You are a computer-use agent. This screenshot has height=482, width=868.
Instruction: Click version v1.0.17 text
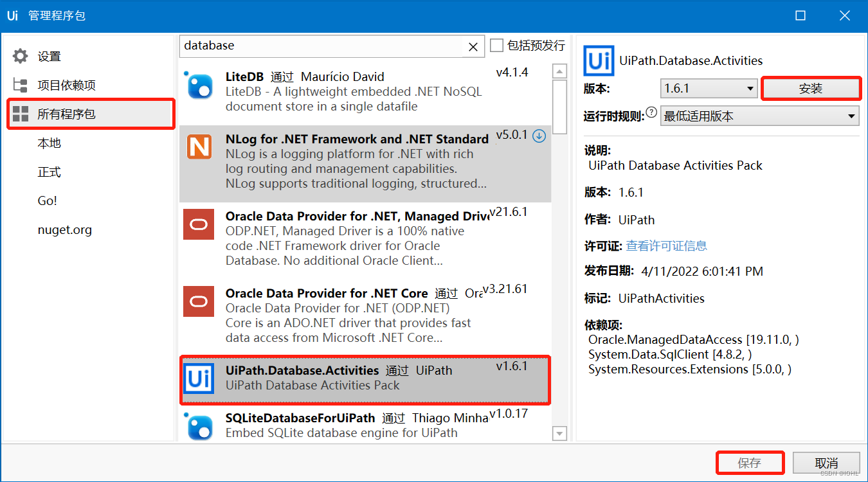pos(509,413)
